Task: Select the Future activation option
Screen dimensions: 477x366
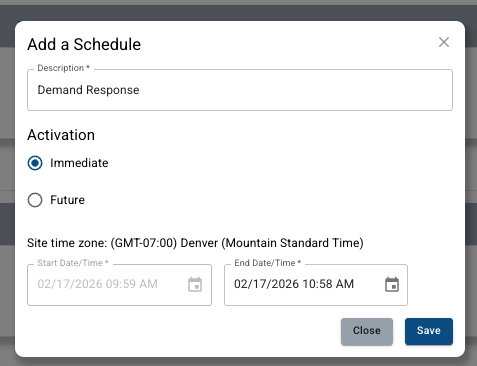Action: click(35, 200)
